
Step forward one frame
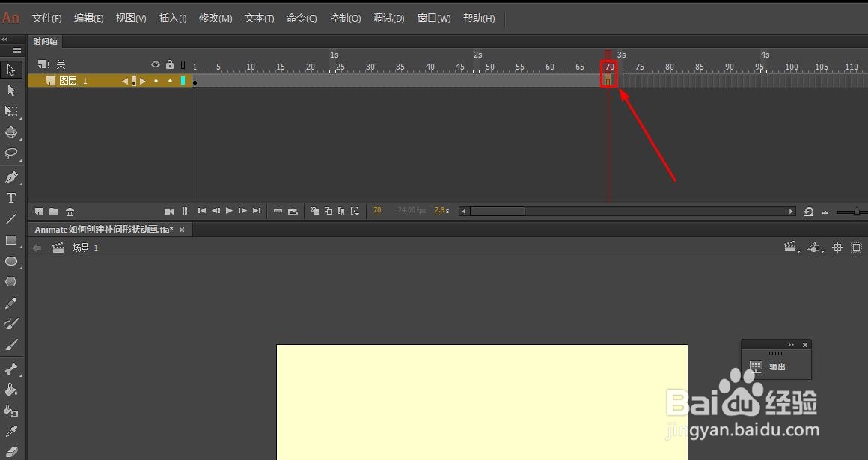pyautogui.click(x=242, y=211)
